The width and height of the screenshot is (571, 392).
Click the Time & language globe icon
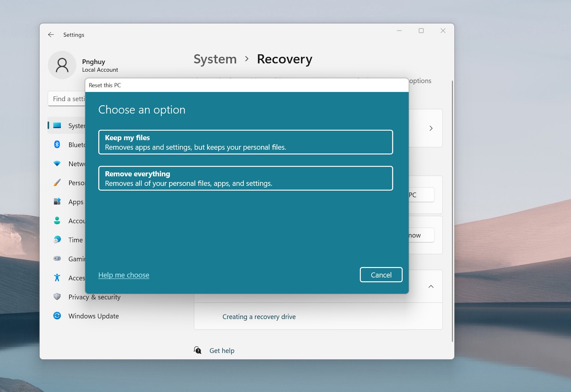click(57, 239)
